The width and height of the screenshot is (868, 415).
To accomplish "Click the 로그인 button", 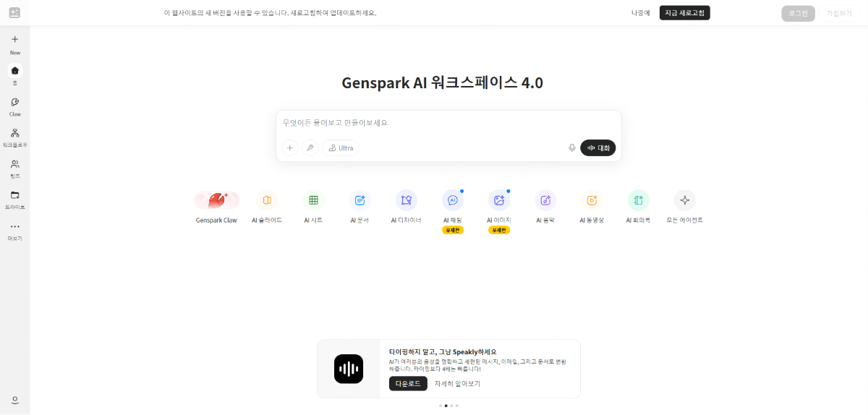I will click(x=799, y=13).
